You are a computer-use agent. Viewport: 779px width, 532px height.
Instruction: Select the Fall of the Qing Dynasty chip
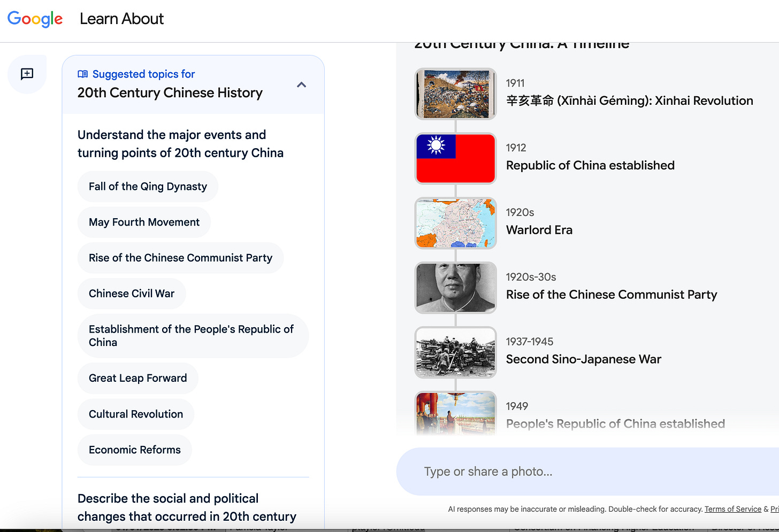[148, 187]
